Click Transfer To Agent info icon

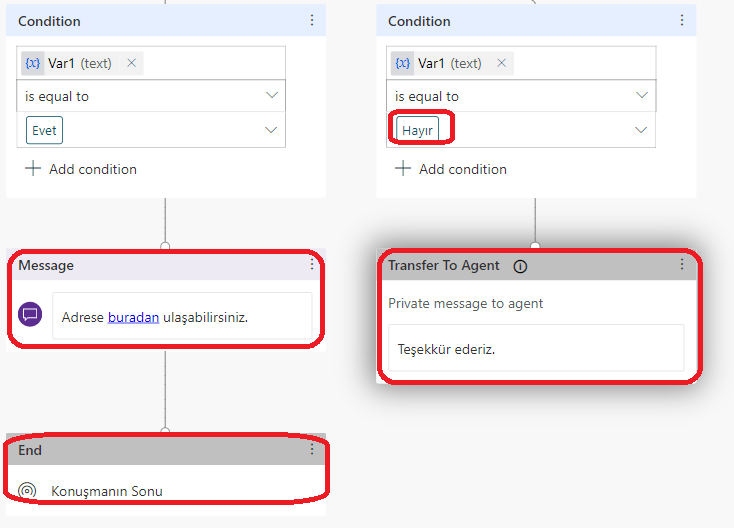pos(520,266)
